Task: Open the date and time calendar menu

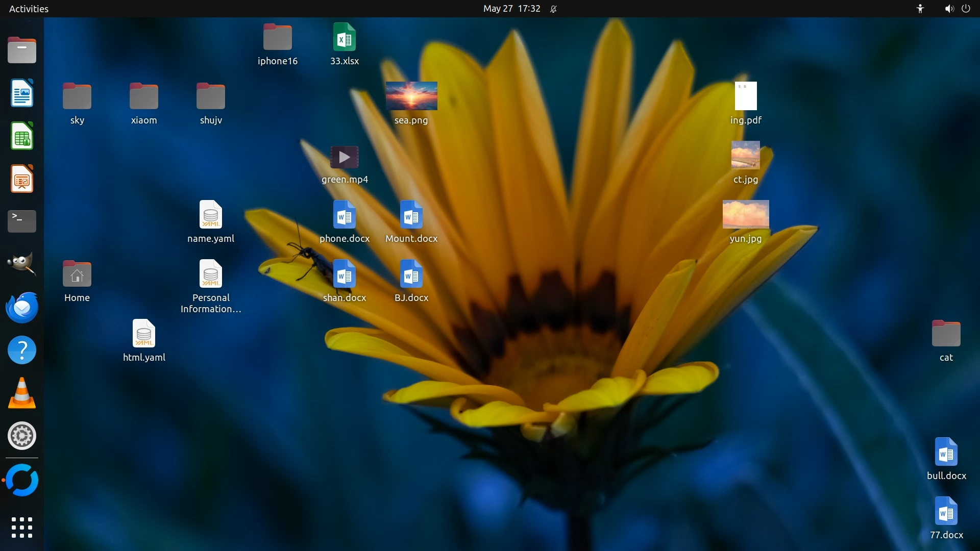Action: coord(511,9)
